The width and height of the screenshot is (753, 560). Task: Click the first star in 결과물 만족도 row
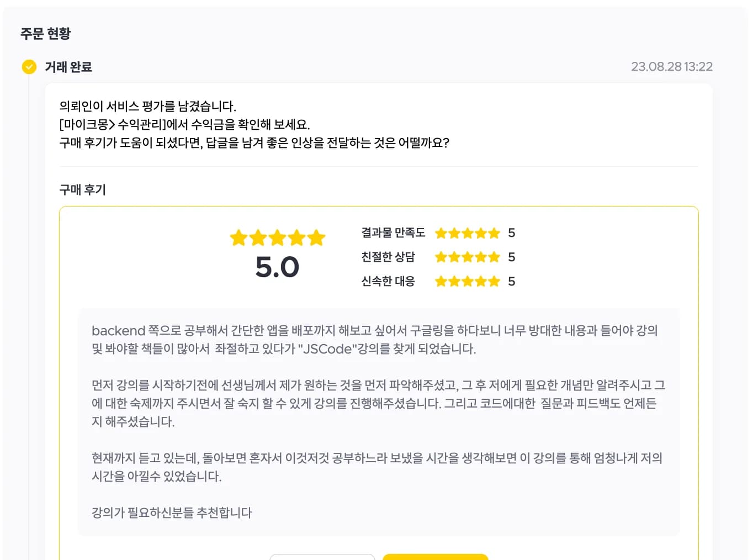441,233
